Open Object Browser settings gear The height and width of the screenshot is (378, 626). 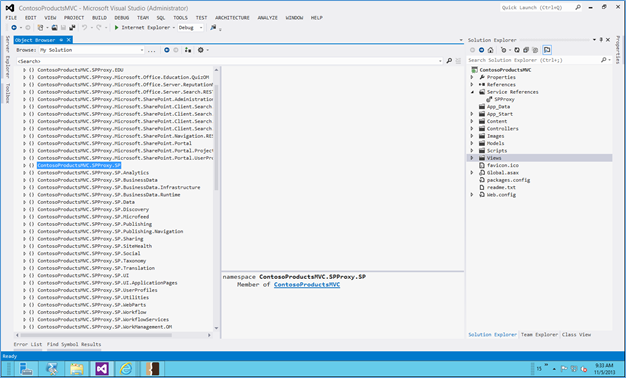201,50
